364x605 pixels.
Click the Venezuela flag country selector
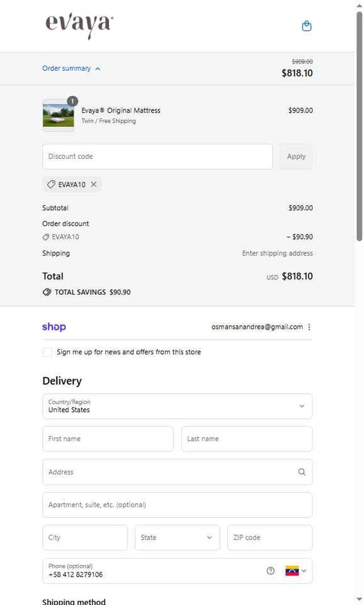[296, 571]
